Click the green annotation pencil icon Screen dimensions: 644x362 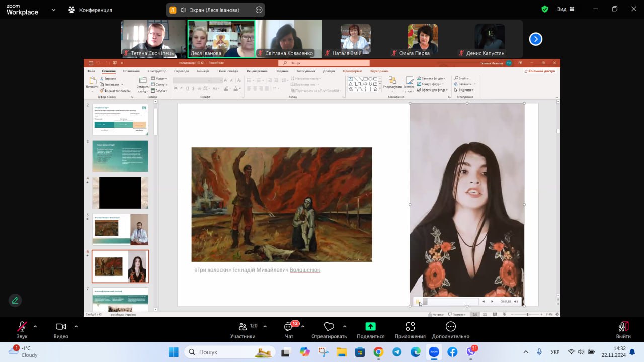(15, 301)
